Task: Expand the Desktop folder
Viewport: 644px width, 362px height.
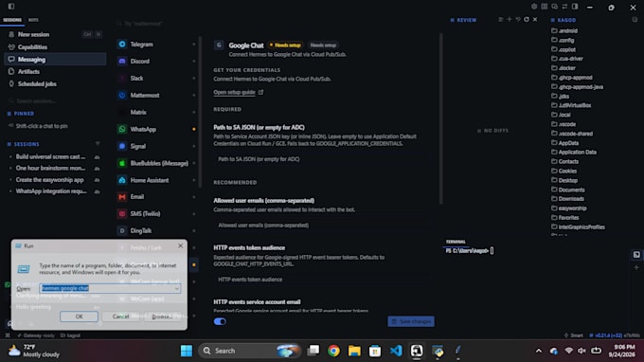Action: coord(568,180)
